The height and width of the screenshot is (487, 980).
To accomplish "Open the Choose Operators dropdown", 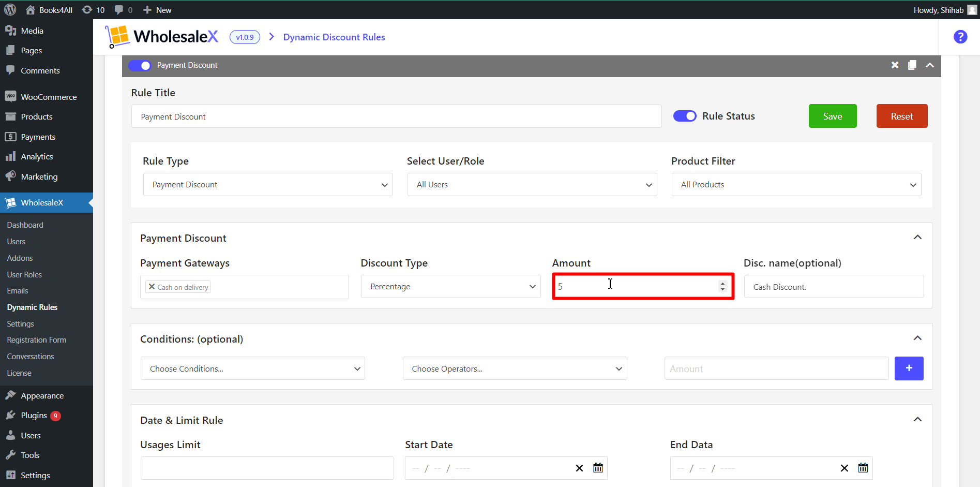I will (x=515, y=368).
